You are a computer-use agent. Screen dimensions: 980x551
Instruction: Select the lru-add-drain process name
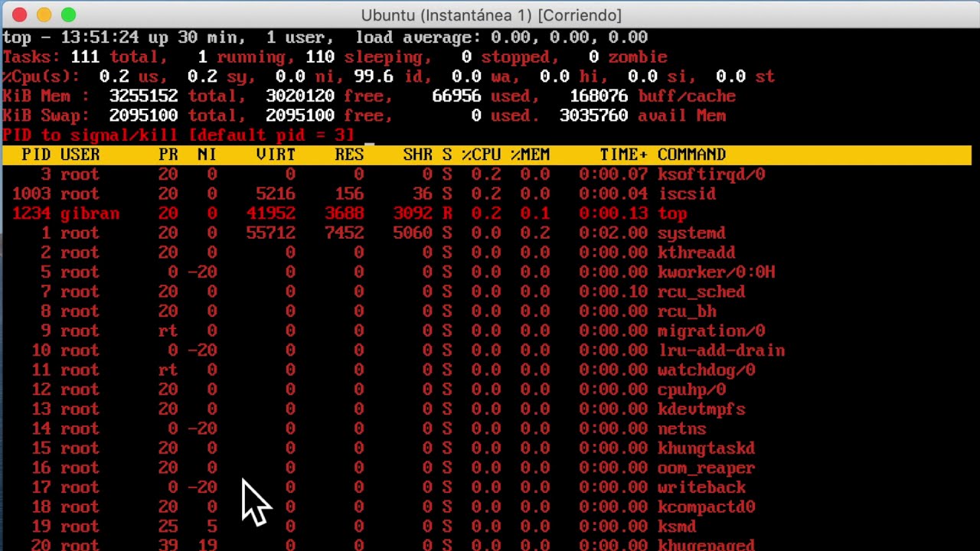click(721, 350)
